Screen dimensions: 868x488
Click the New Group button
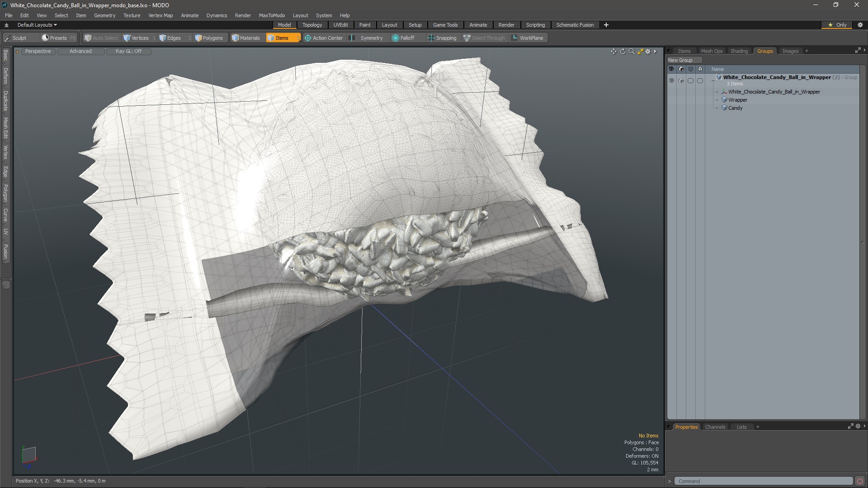(684, 60)
